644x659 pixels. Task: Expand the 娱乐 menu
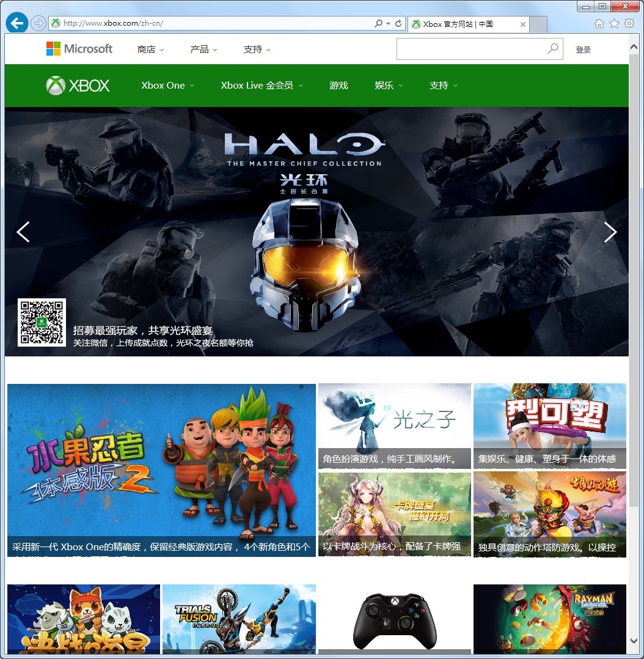(389, 86)
